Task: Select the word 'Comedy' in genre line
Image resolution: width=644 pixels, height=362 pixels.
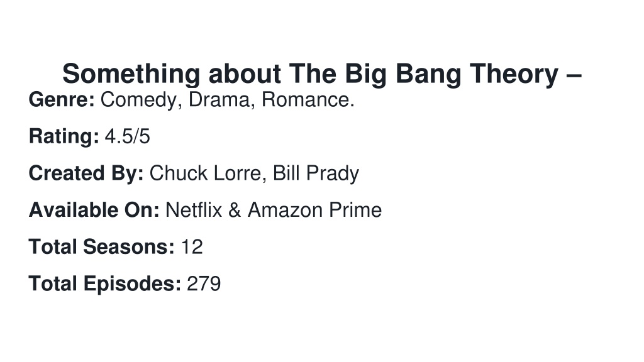Action: 139,101
